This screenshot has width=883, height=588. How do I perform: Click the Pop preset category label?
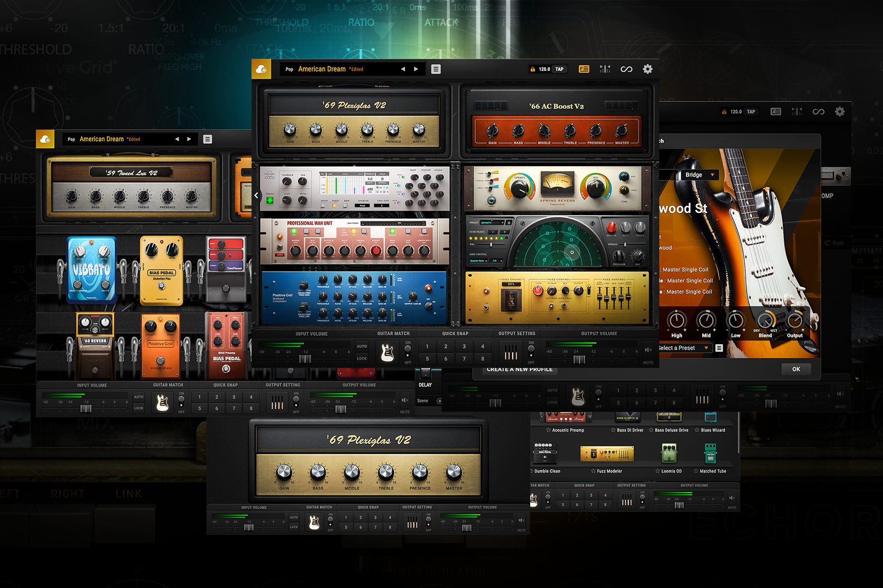[x=289, y=69]
